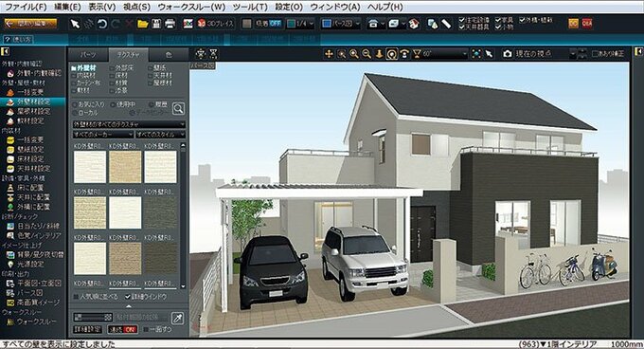This screenshot has width=644, height=349.
Task: Click the fit-to-view icon right of angle dropdown
Action: (x=476, y=54)
